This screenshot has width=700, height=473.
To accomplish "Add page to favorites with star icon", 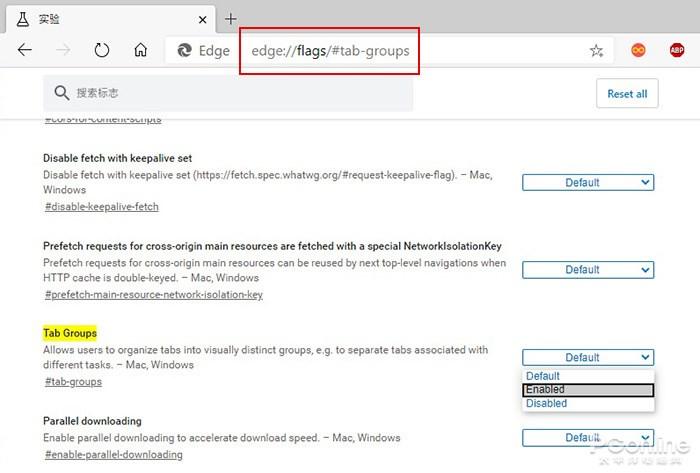I will (x=596, y=50).
